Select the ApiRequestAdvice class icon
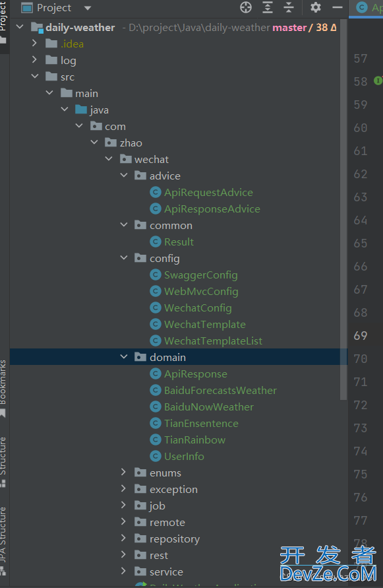The width and height of the screenshot is (383, 588). pyautogui.click(x=156, y=193)
